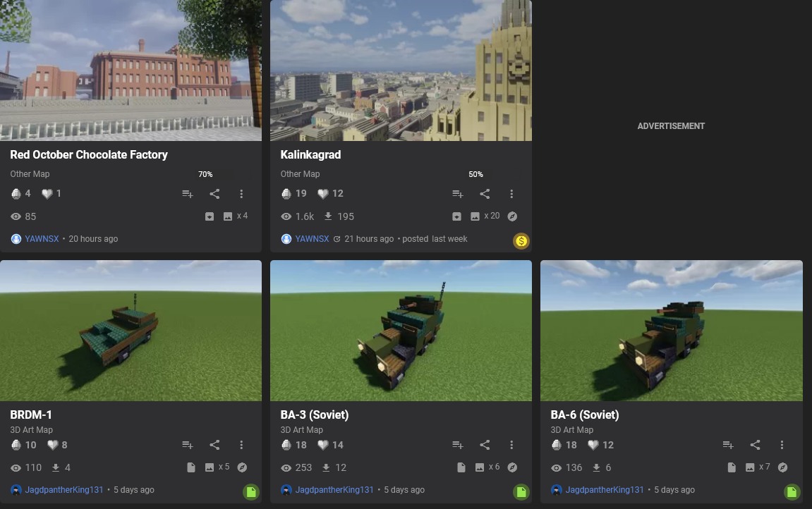Open YAWNSX profile from Red October card

coord(42,239)
